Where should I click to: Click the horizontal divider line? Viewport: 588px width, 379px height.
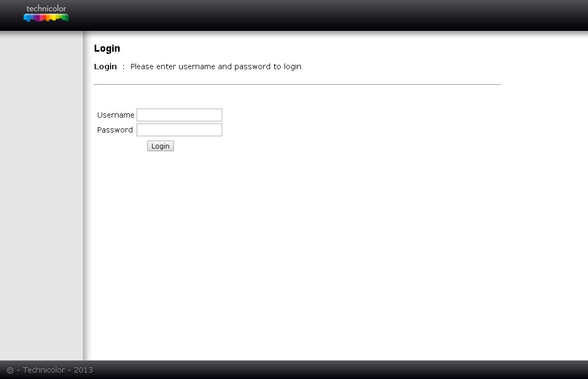coord(297,84)
